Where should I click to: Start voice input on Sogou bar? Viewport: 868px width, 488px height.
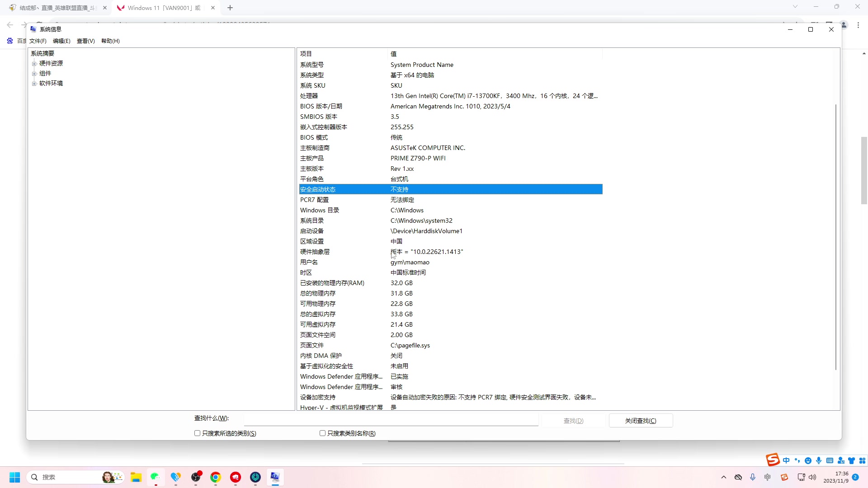coord(819,460)
